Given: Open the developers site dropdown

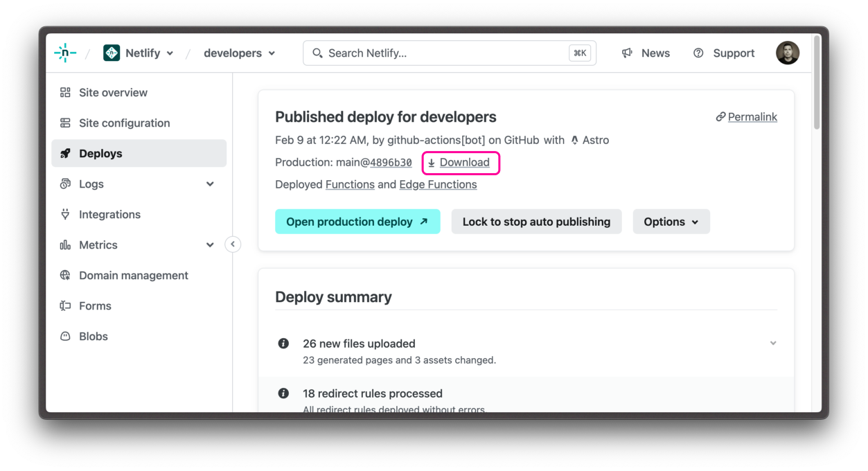Looking at the screenshot, I should pyautogui.click(x=239, y=53).
